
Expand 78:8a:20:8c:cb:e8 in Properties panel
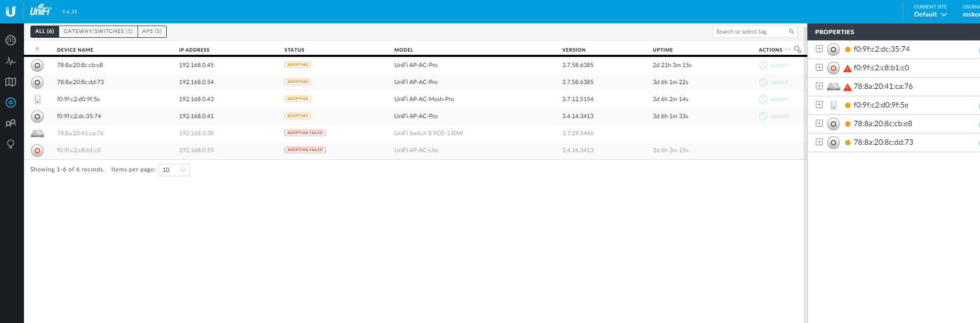[x=819, y=123]
